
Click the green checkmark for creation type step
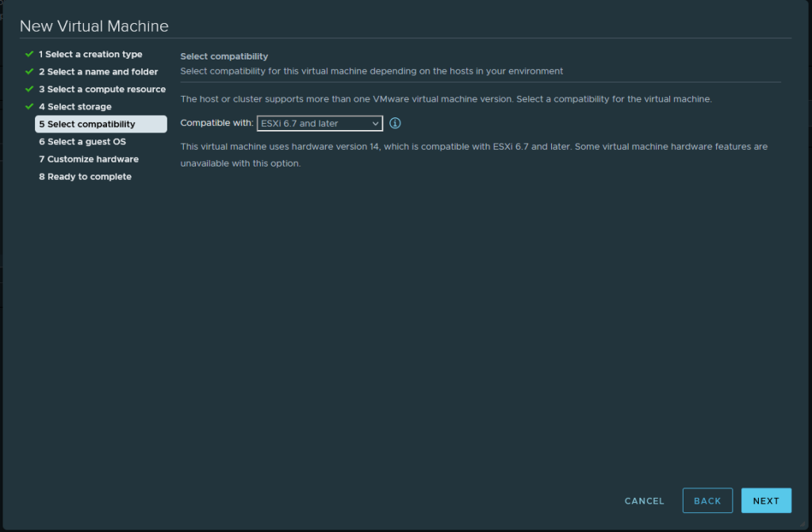(29, 54)
